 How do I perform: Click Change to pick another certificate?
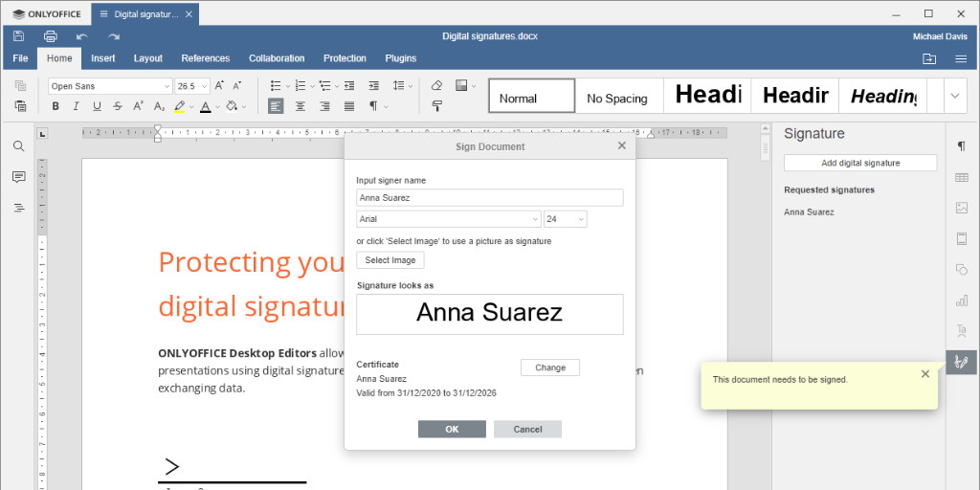point(550,367)
